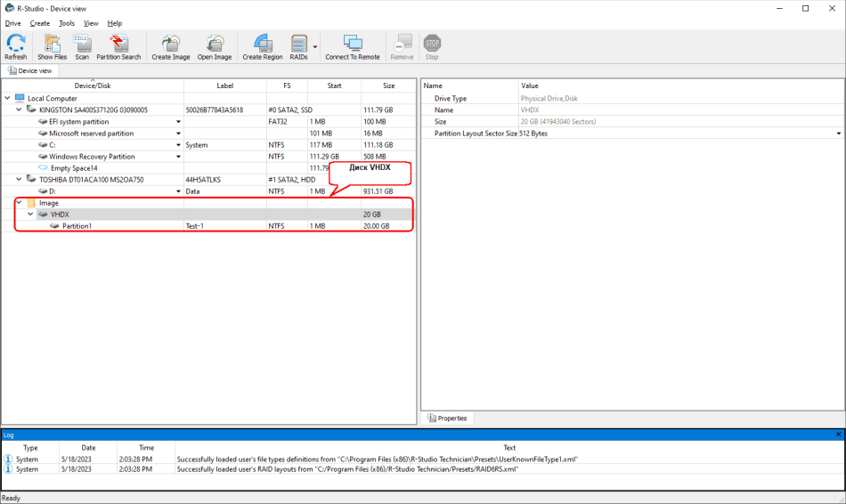Click the Start column header
Viewport: 846px width, 504px height.
334,85
